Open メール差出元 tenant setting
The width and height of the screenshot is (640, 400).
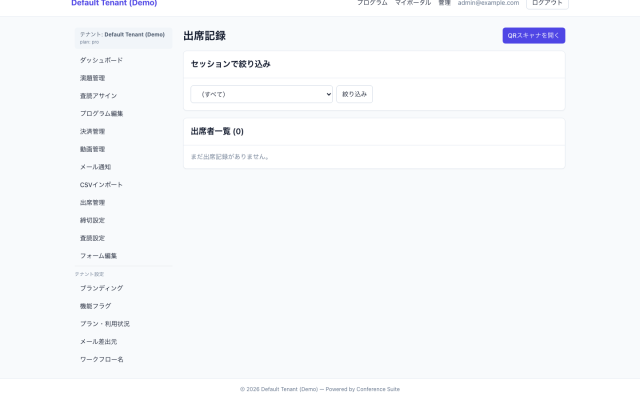tap(123, 342)
